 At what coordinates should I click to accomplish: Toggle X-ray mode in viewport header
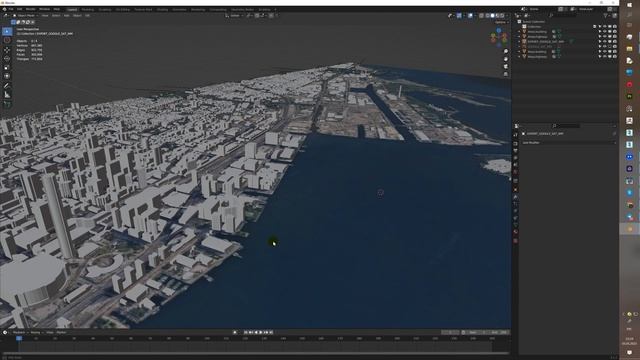pyautogui.click(x=481, y=16)
